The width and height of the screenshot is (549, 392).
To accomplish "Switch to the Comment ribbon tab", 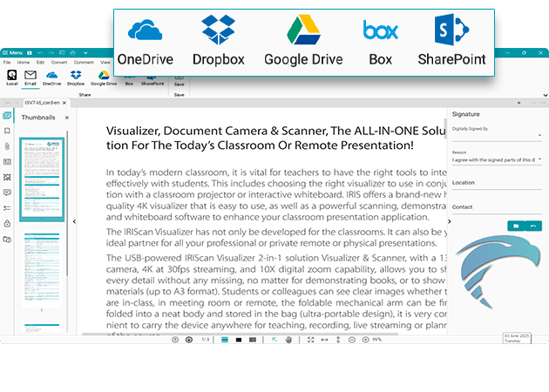I will [84, 63].
